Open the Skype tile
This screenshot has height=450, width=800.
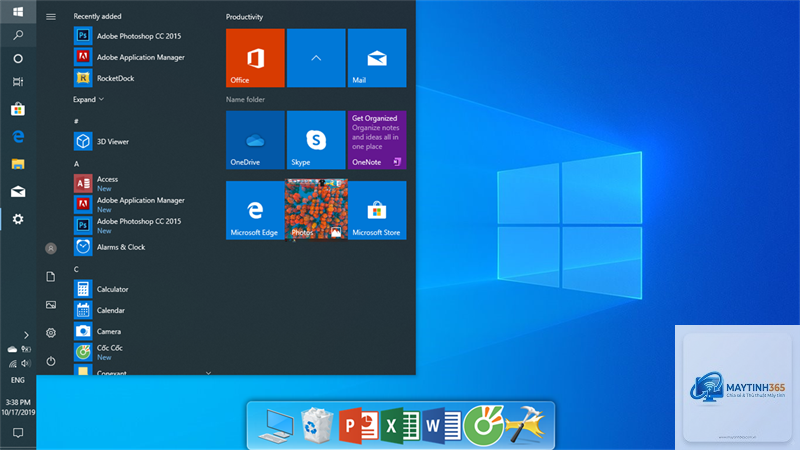tap(316, 140)
